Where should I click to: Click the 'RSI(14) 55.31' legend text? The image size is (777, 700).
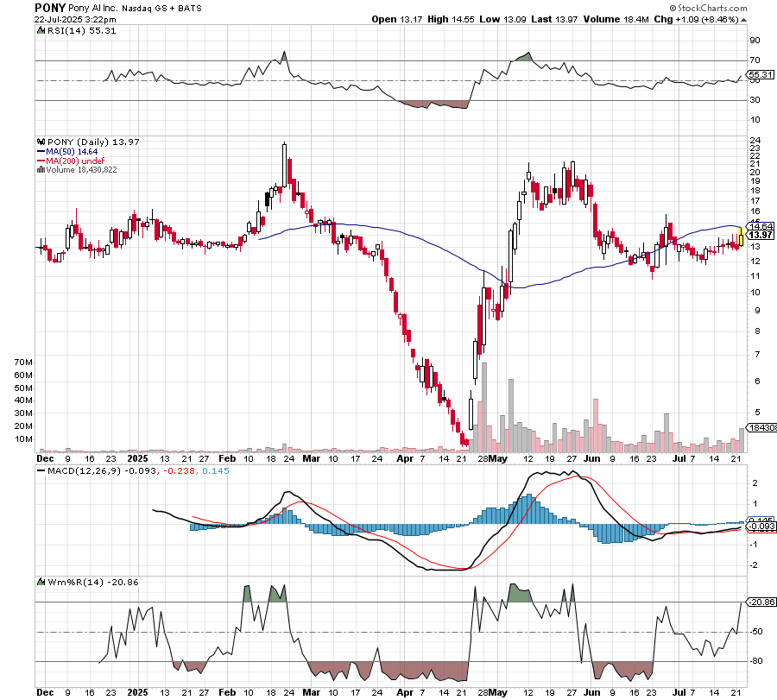point(81,31)
